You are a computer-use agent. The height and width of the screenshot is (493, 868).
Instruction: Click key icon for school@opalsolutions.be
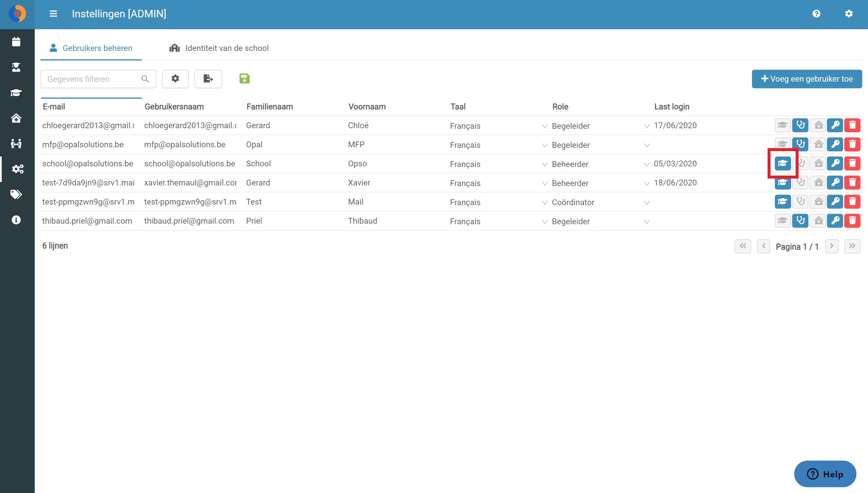[835, 163]
